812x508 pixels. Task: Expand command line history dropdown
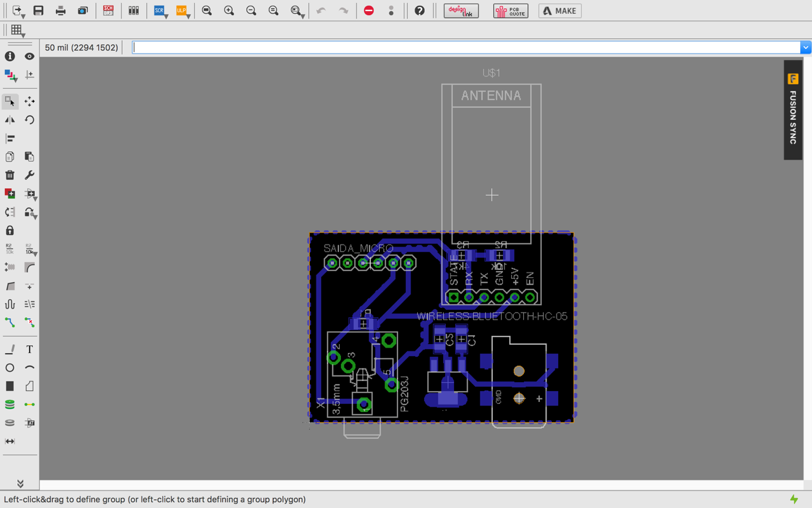click(x=805, y=48)
